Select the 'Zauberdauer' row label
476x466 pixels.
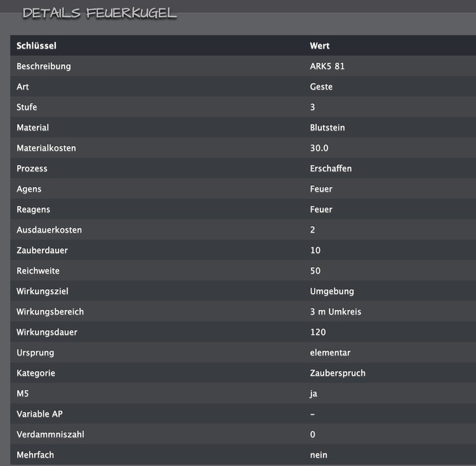pyautogui.click(x=42, y=250)
